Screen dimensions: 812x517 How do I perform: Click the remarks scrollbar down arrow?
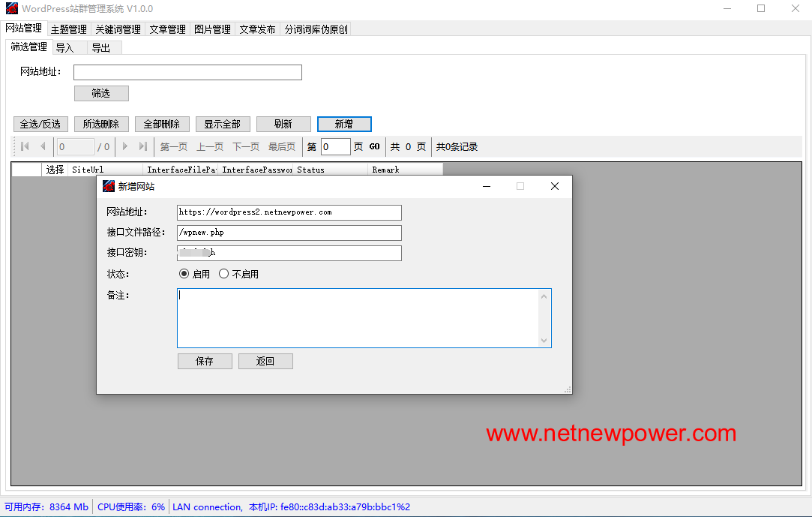coord(544,341)
